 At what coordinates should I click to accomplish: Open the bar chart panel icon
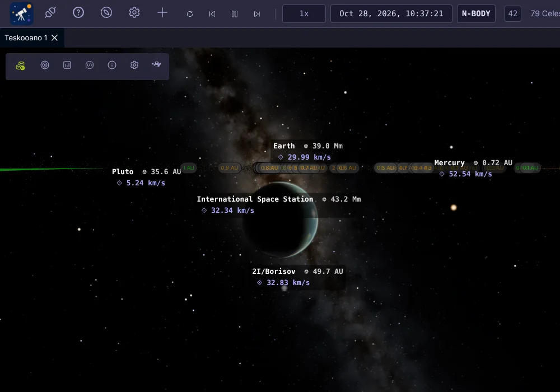pos(67,65)
